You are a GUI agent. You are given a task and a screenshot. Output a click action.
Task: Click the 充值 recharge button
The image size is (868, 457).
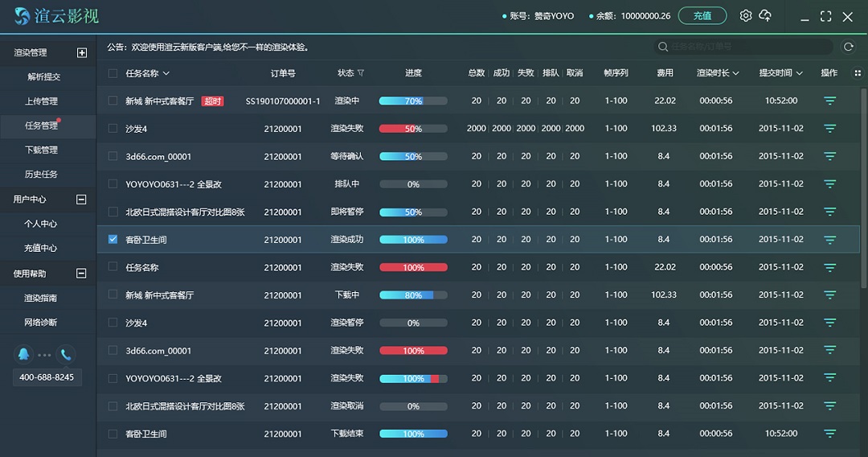[x=702, y=16]
